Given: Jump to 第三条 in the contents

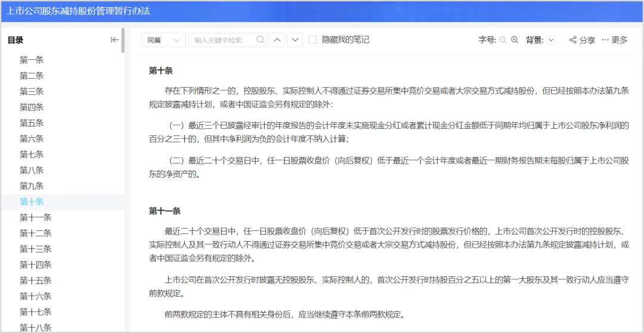Looking at the screenshot, I should point(32,91).
